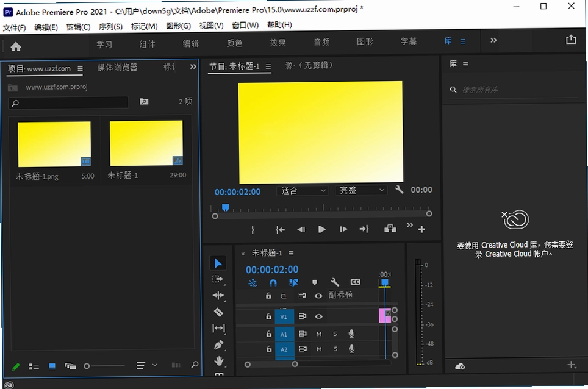
Task: Switch to 媒体浏览器 tab
Action: point(117,67)
